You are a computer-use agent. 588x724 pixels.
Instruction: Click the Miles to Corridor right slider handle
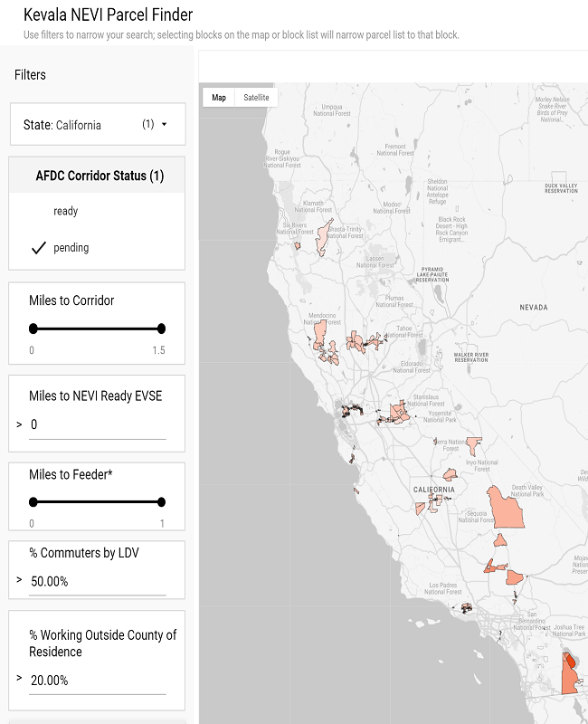pos(161,329)
